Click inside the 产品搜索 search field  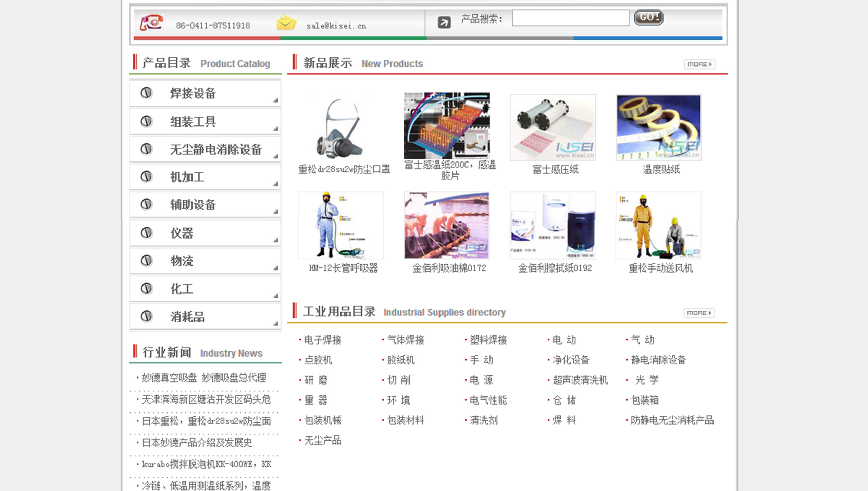[x=570, y=18]
